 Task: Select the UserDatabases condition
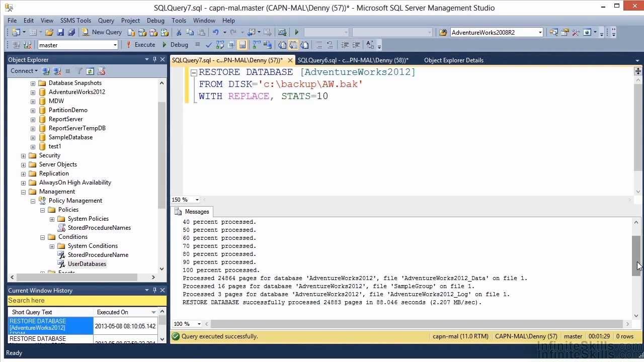point(87,264)
